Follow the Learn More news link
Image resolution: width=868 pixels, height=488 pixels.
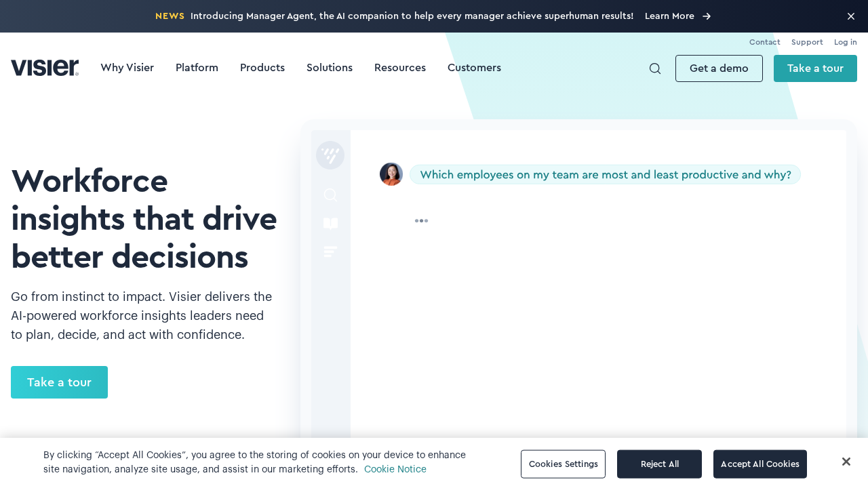pyautogui.click(x=677, y=16)
